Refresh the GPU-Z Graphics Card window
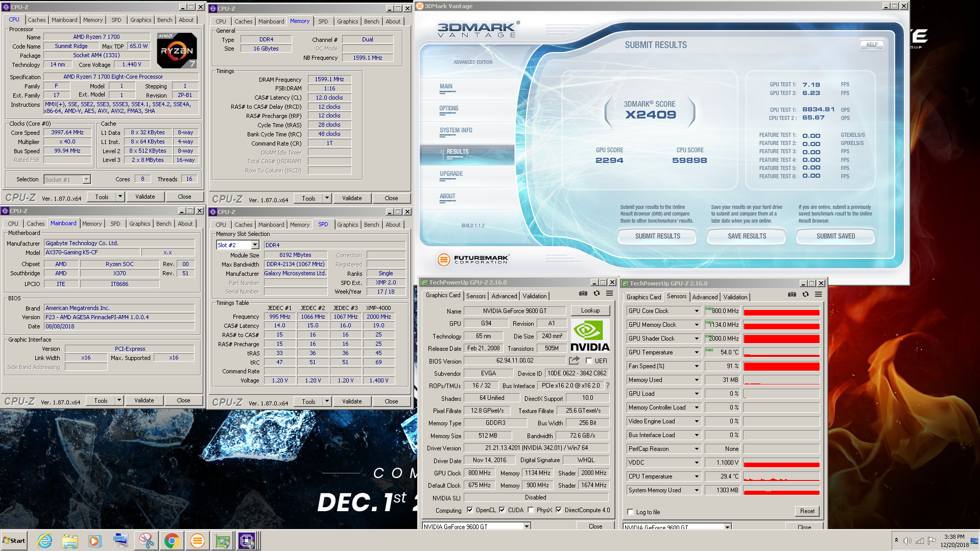980x551 pixels. pyautogui.click(x=596, y=294)
